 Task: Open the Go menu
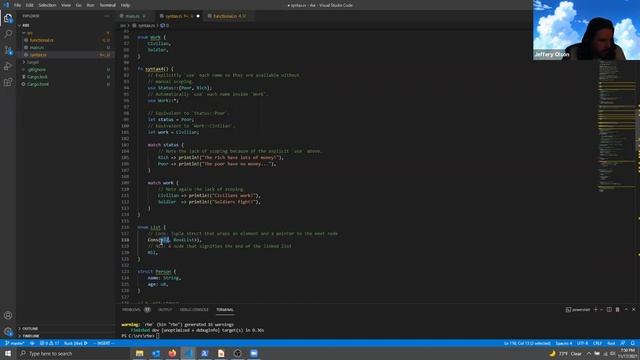78,5
